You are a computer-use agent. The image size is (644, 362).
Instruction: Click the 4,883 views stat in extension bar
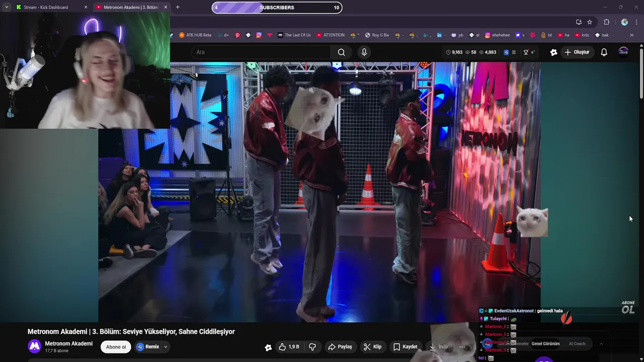point(488,52)
